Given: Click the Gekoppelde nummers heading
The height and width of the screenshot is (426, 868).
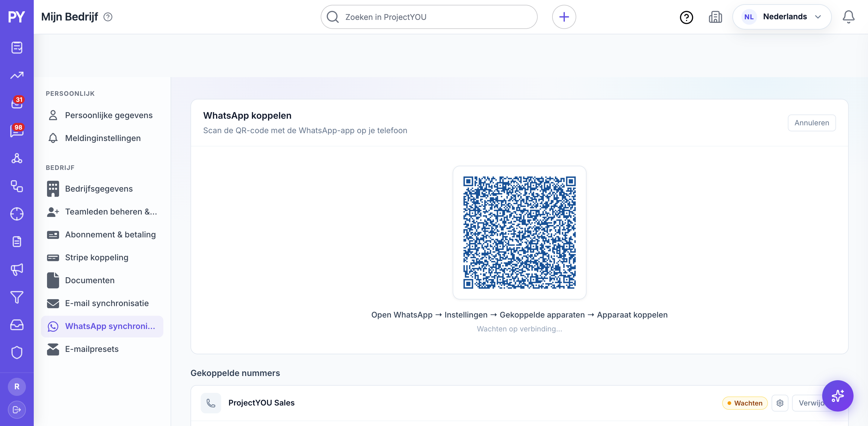Looking at the screenshot, I should point(235,373).
